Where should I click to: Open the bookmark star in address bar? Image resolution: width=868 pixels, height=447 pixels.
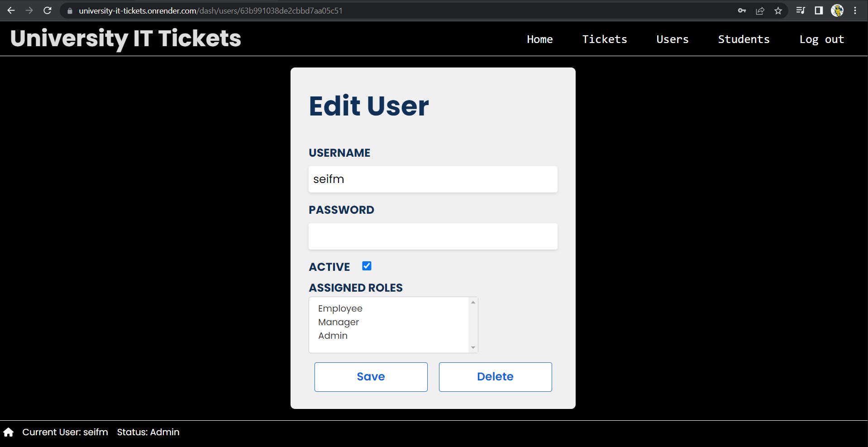pyautogui.click(x=778, y=10)
